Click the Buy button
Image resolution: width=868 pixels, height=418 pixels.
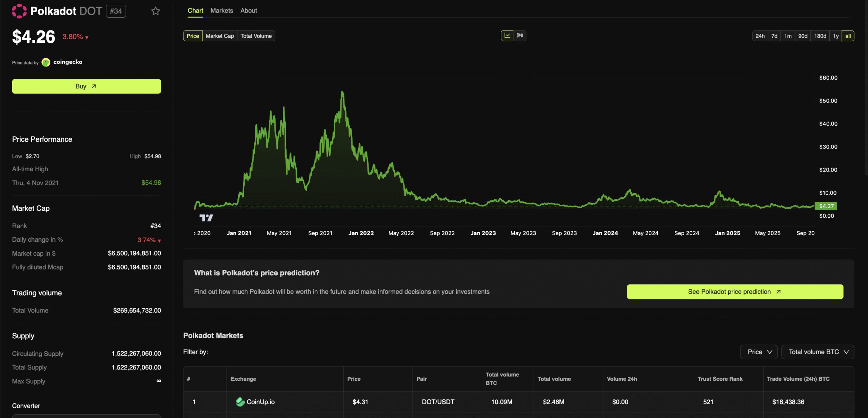pyautogui.click(x=86, y=86)
